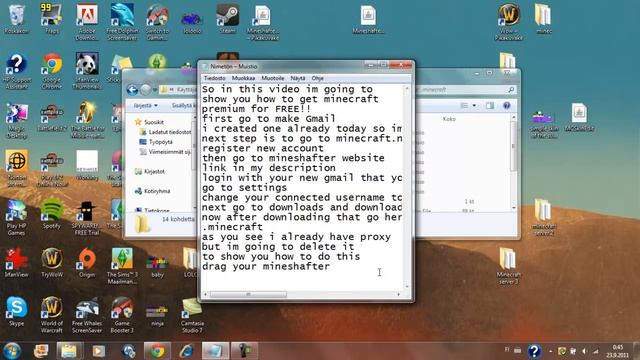This screenshot has height=360, width=640.
Task: Open the Minecraft server 3 folder
Action: [x=508, y=266]
